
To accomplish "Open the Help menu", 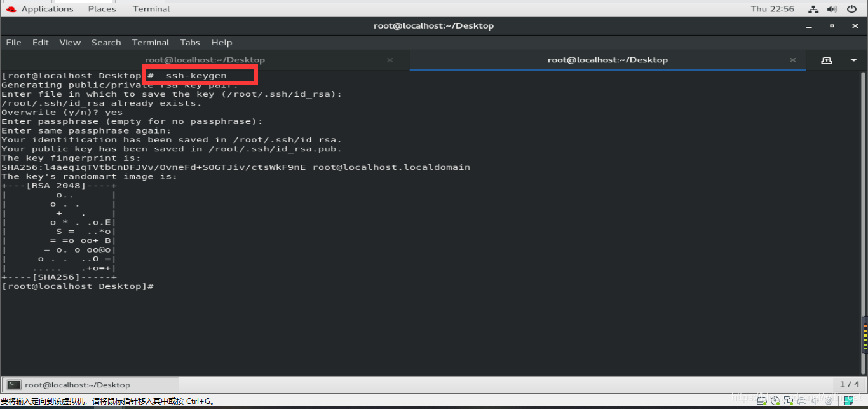I will click(x=222, y=43).
